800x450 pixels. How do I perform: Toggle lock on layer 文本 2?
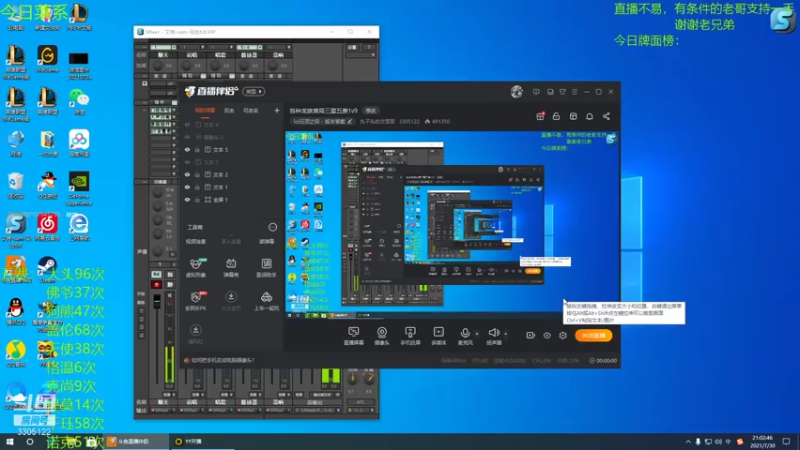coord(197,174)
